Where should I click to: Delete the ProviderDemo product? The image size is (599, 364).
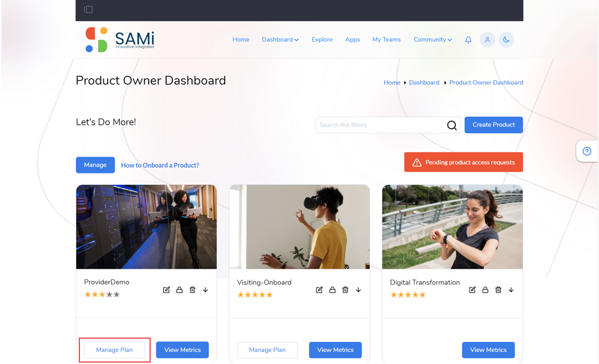click(192, 290)
